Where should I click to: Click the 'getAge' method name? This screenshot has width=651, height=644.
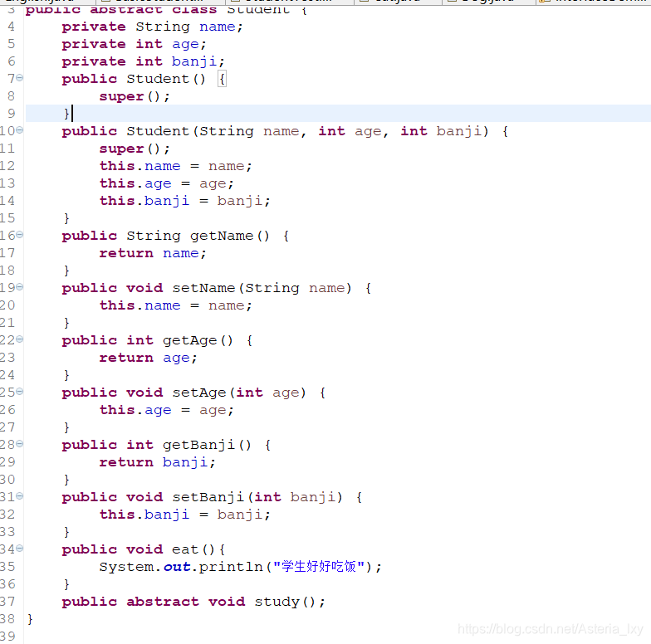[x=189, y=340]
